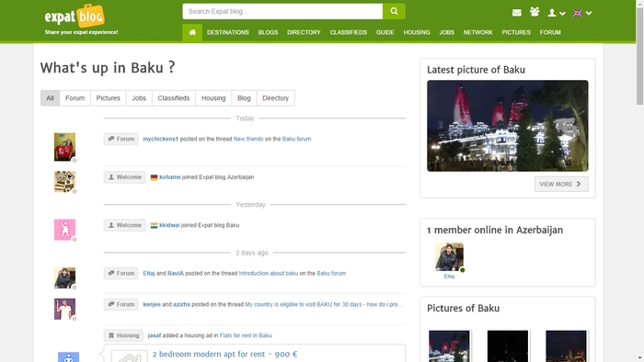Screen dimensions: 644x362
Task: Click the green search magnifier button
Action: click(394, 11)
